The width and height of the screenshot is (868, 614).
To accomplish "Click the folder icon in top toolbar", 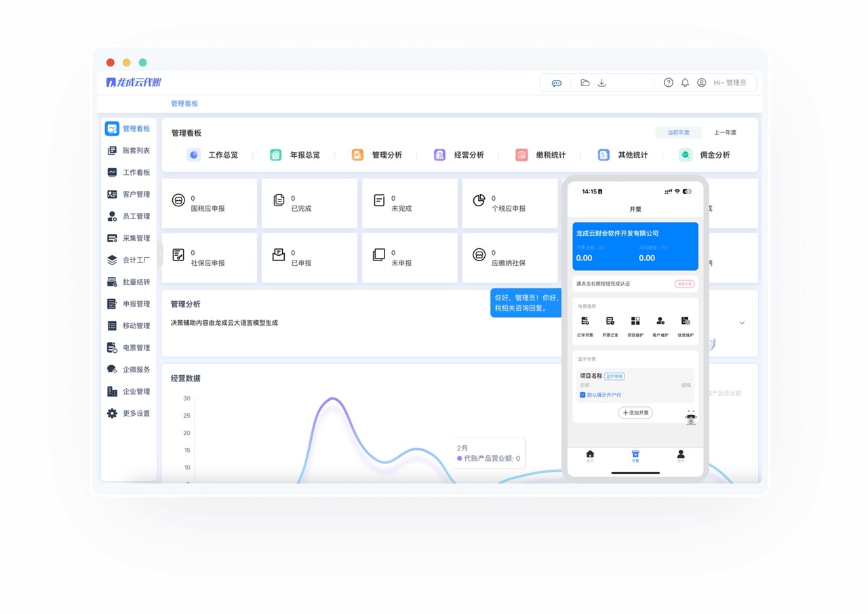I will click(585, 83).
